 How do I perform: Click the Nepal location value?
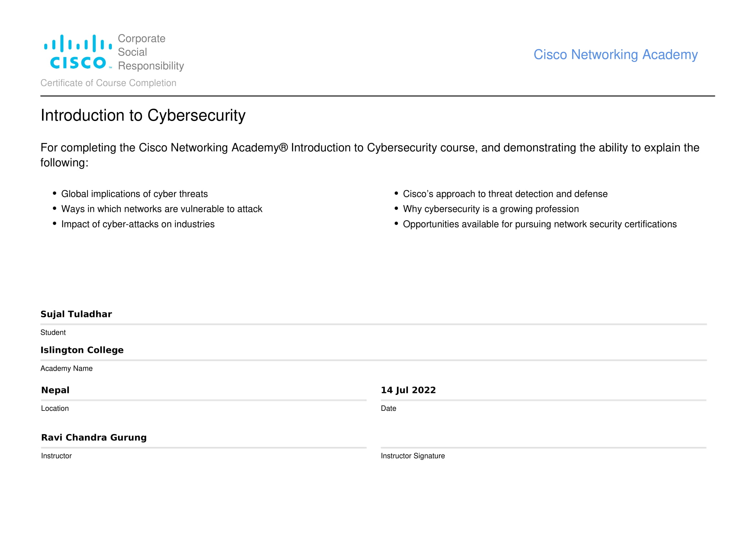55,390
